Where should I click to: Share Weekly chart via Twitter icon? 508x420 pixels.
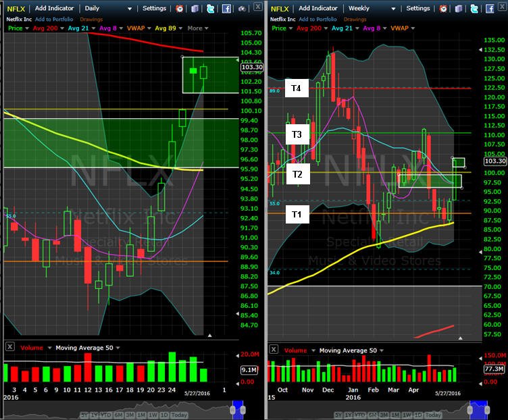[474, 9]
